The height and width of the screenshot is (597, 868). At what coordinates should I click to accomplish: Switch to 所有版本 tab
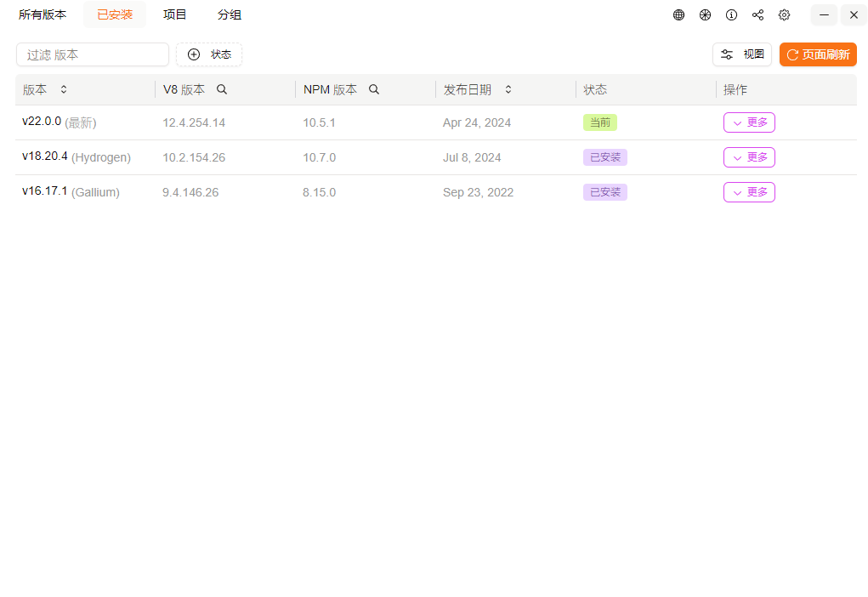pos(43,15)
